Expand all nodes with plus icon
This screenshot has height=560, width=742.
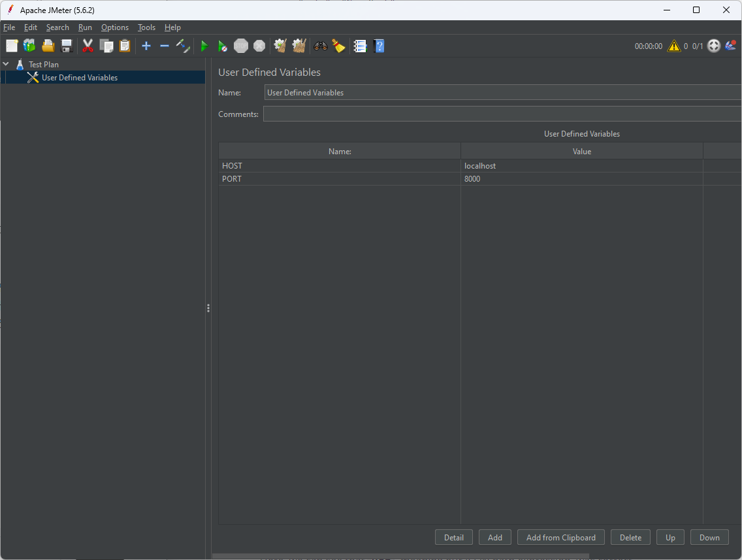(146, 46)
